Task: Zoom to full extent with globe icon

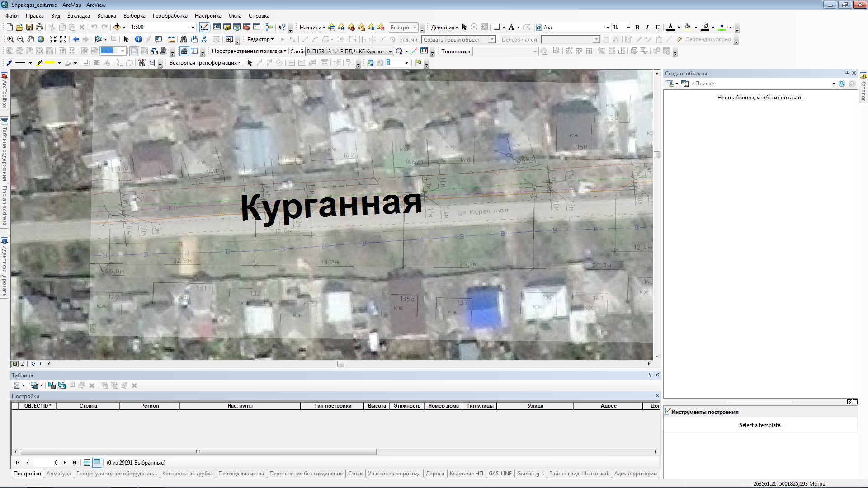Action: 41,39
